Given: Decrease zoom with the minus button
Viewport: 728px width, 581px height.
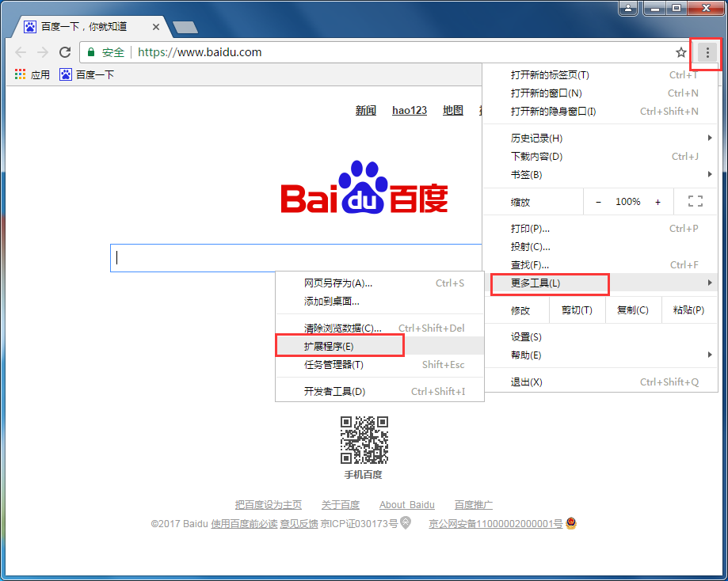Looking at the screenshot, I should (x=598, y=201).
